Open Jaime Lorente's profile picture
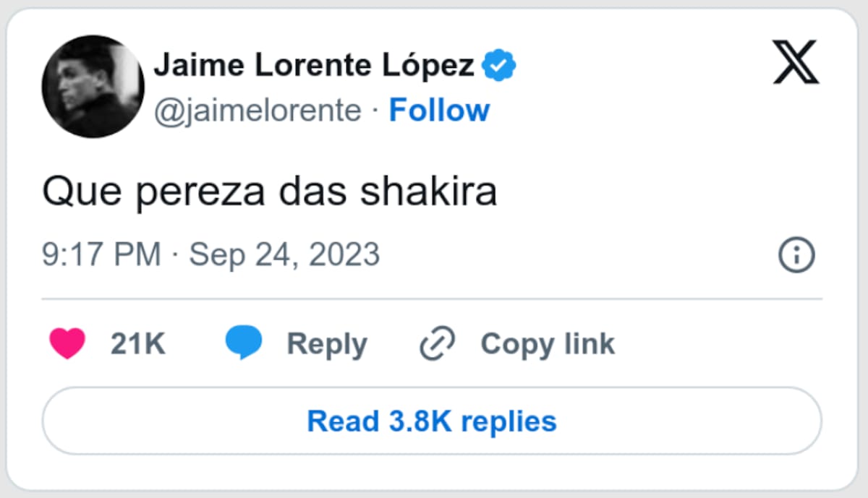 (93, 87)
